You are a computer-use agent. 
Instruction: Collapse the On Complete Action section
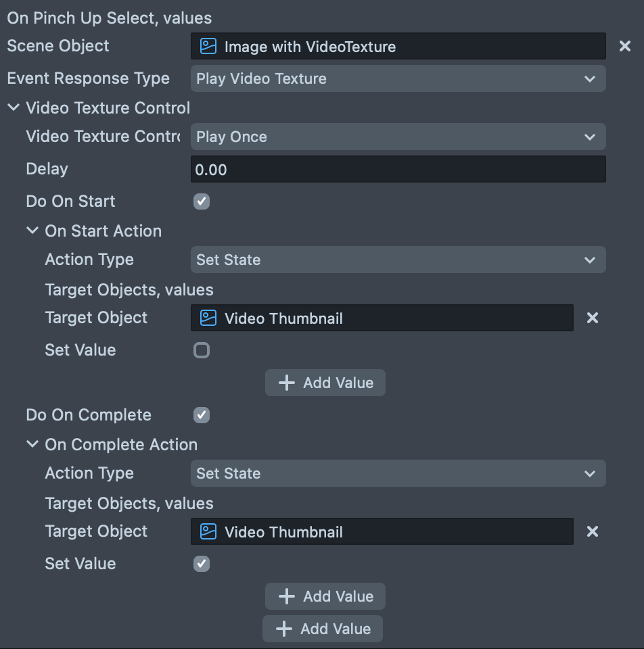pos(32,444)
